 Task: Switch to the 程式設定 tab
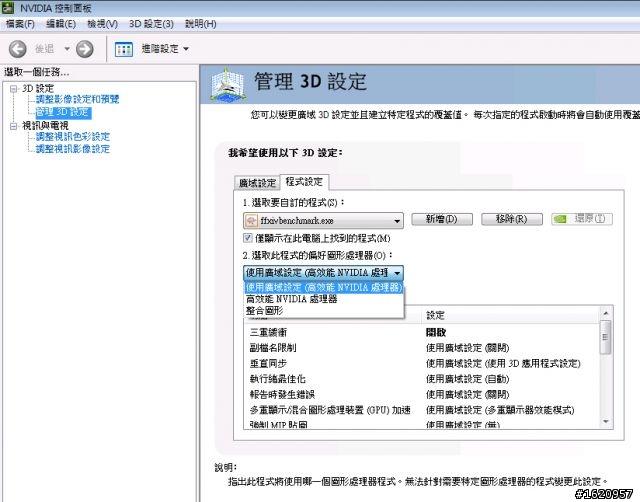tap(304, 182)
